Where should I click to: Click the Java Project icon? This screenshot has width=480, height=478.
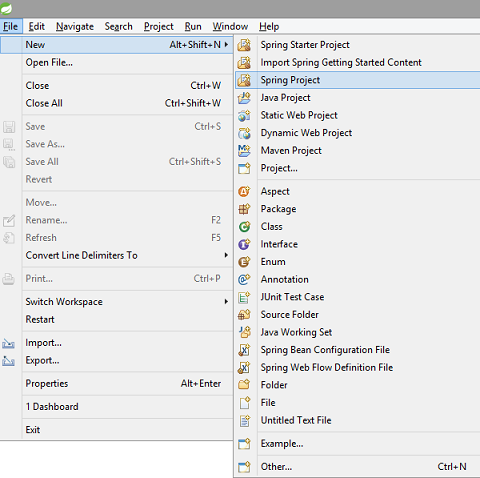click(x=244, y=98)
